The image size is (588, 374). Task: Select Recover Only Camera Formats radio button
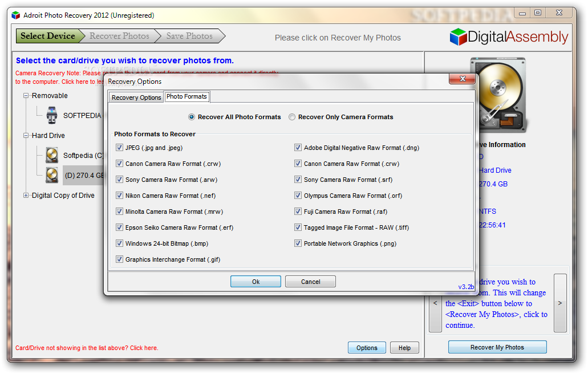pos(292,117)
